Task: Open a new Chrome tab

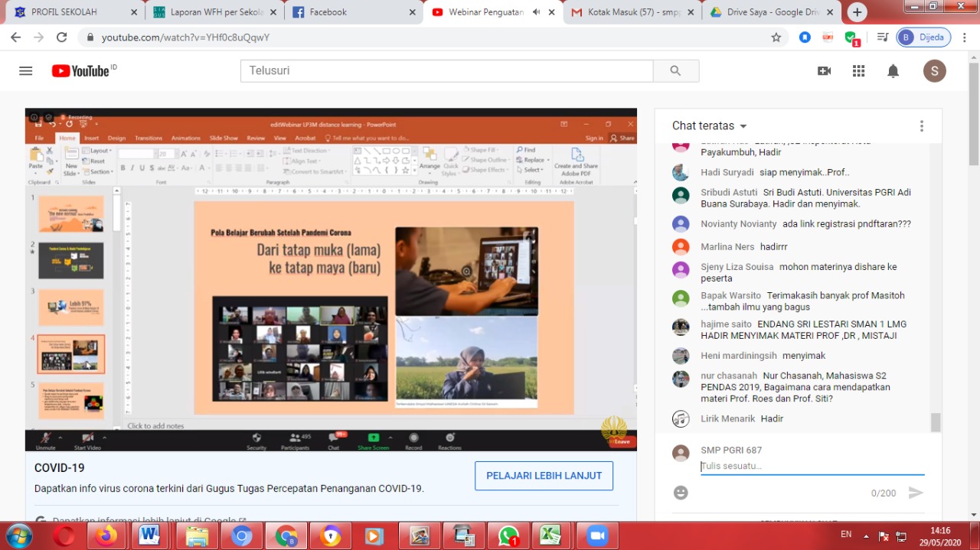Action: click(857, 12)
